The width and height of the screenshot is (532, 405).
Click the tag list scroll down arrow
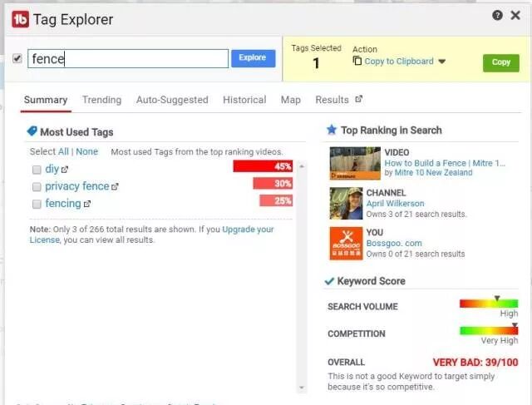(x=302, y=388)
